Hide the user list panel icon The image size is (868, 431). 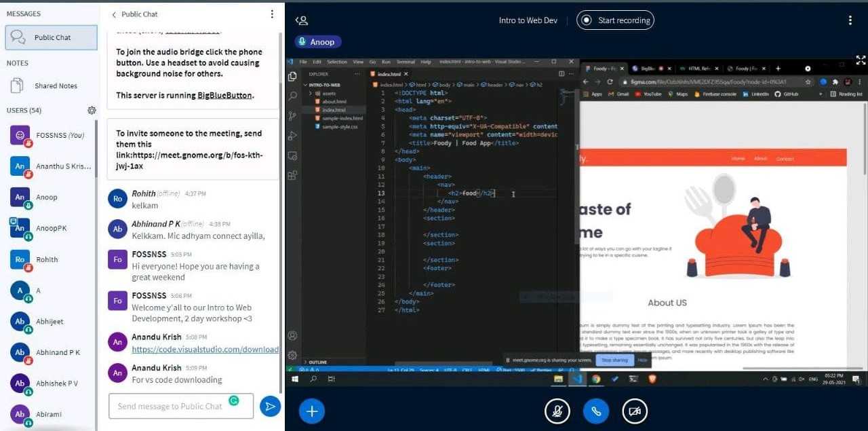(x=302, y=20)
